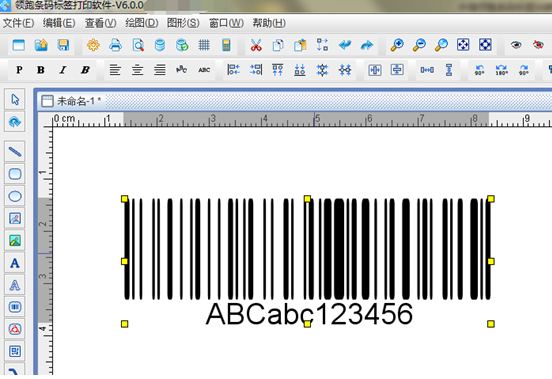The width and height of the screenshot is (552, 379).
Task: Open the 绘图(D) menu
Action: [x=142, y=23]
